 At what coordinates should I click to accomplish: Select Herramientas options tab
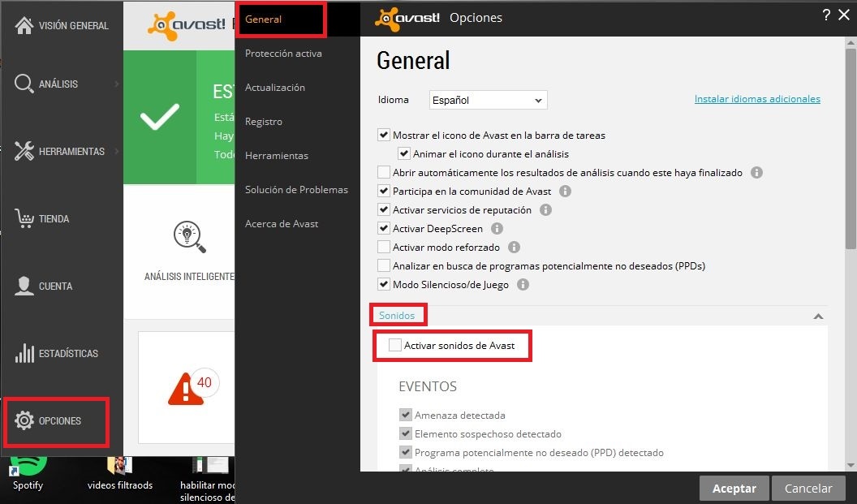tap(277, 156)
